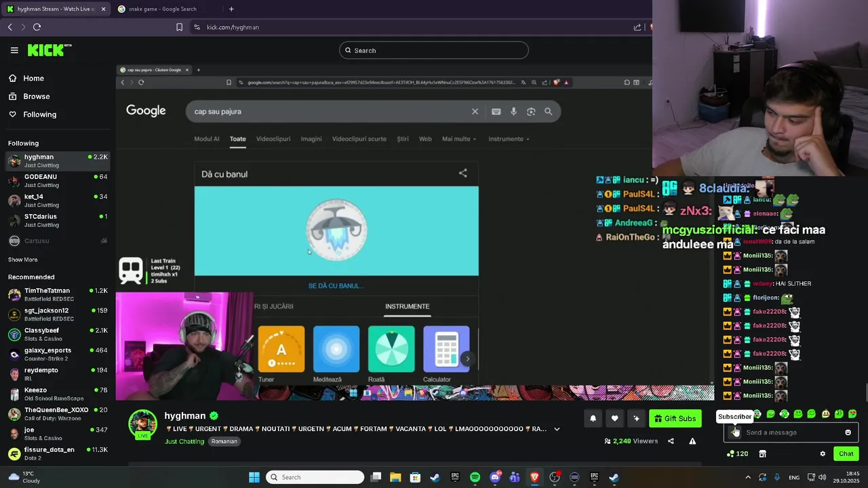Toggle follow heart for hyghman
The width and height of the screenshot is (868, 488).
(614, 419)
